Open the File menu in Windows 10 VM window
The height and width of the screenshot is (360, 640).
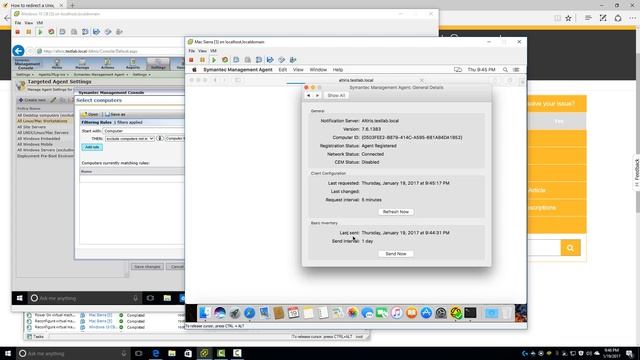(x=18, y=23)
